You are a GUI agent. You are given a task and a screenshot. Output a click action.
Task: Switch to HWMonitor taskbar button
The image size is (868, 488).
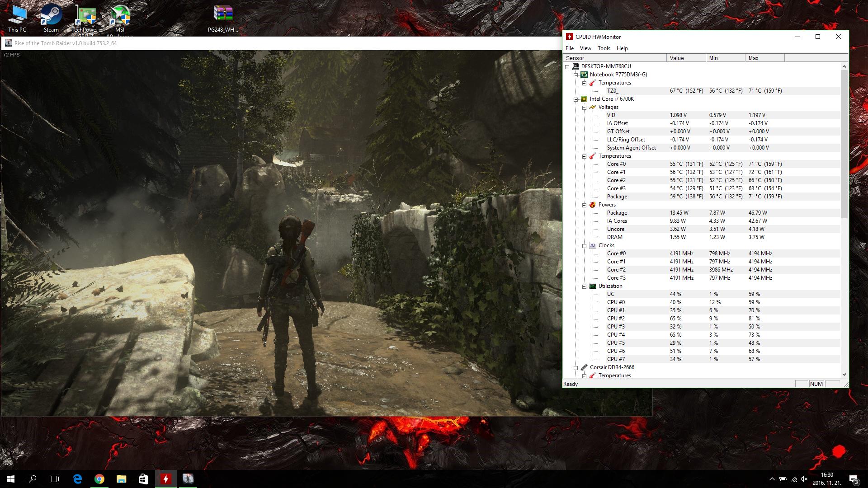[165, 479]
